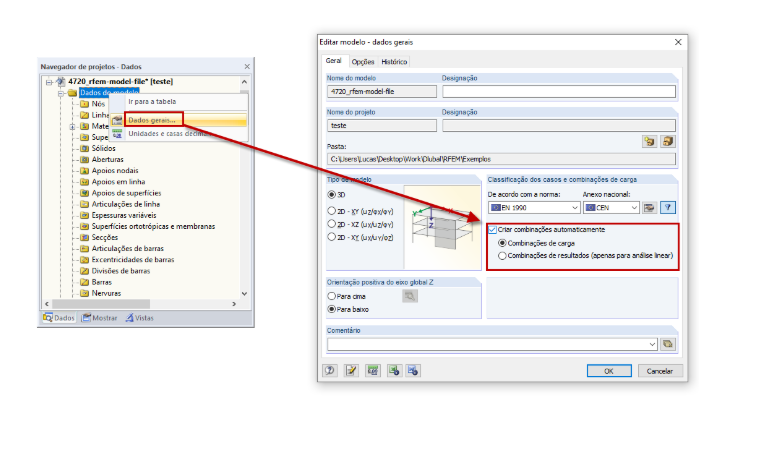Click navigator horizontal scrollbar left arrow
Image resolution: width=760 pixels, height=454 pixels.
[47, 304]
